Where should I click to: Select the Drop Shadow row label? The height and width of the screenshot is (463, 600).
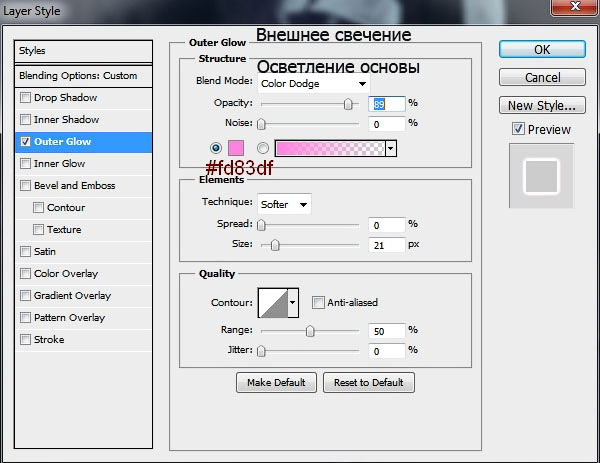click(x=65, y=98)
